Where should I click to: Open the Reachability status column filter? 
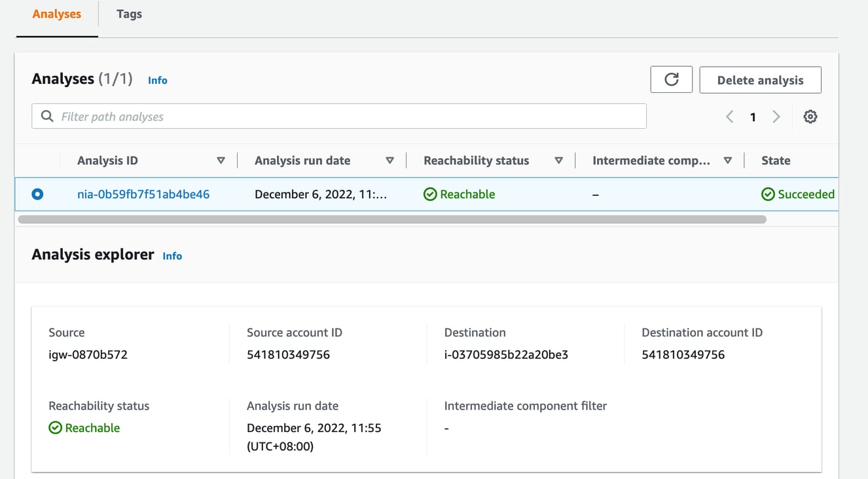[558, 160]
